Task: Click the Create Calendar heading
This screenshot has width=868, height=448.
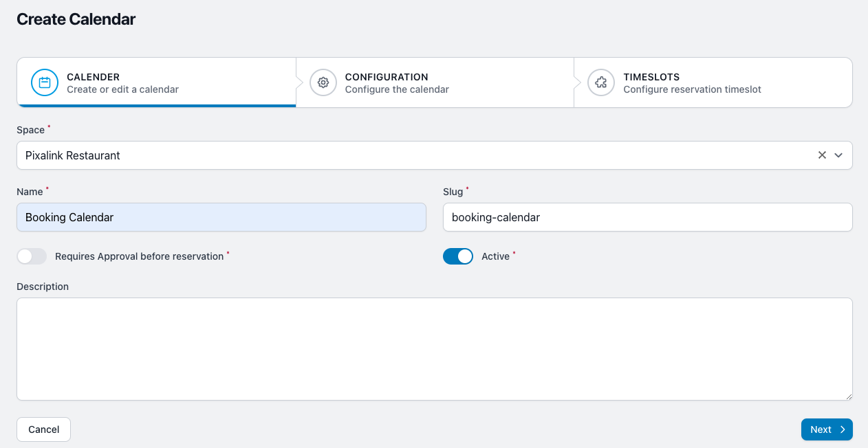Action: click(76, 19)
